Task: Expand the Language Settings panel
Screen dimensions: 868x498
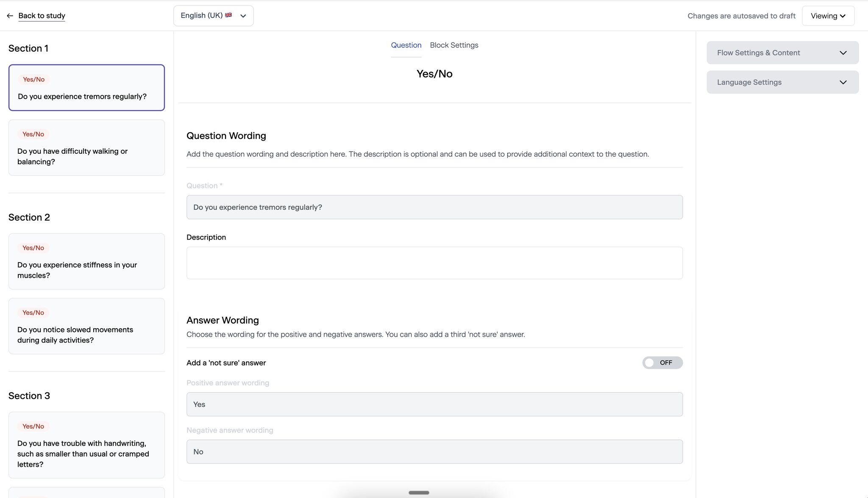Action: click(782, 82)
